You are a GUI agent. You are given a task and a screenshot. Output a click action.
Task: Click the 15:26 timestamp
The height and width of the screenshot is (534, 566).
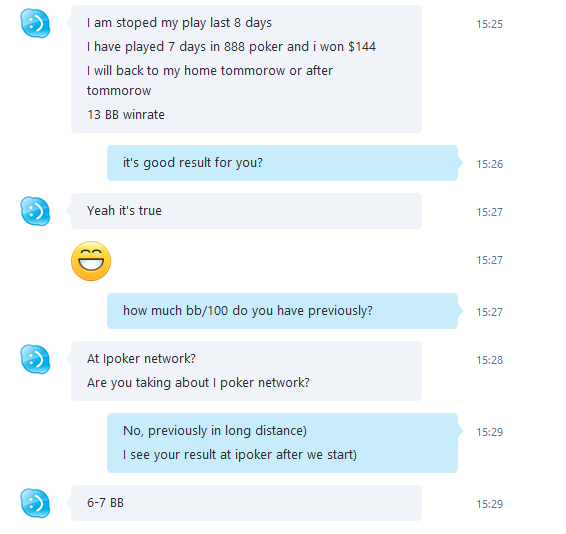pyautogui.click(x=489, y=164)
